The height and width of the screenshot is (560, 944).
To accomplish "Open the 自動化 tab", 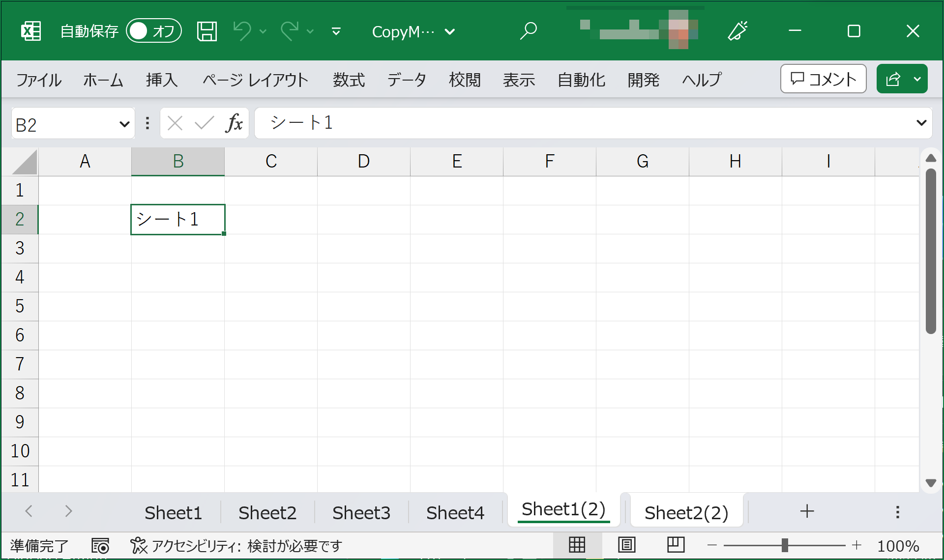I will [x=581, y=80].
